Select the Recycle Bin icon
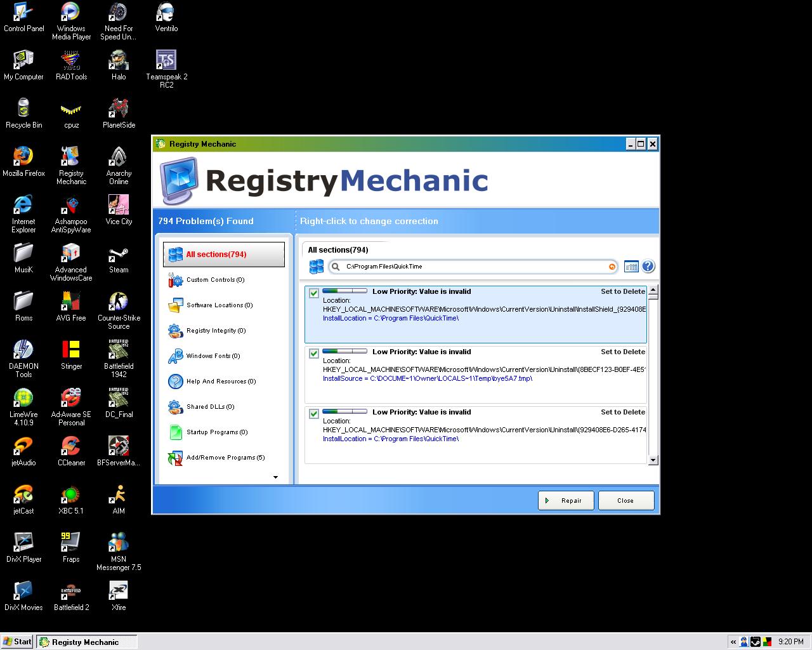 pyautogui.click(x=23, y=114)
